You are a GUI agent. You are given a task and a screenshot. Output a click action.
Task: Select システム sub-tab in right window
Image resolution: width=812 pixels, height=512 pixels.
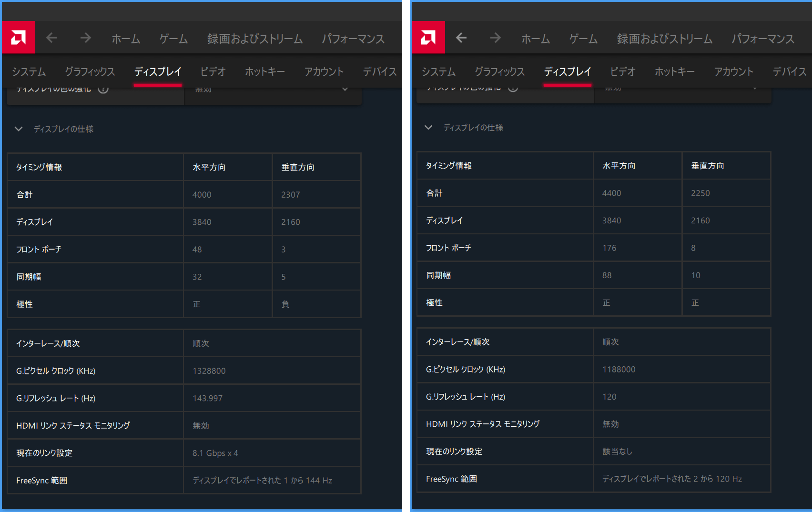(x=438, y=71)
